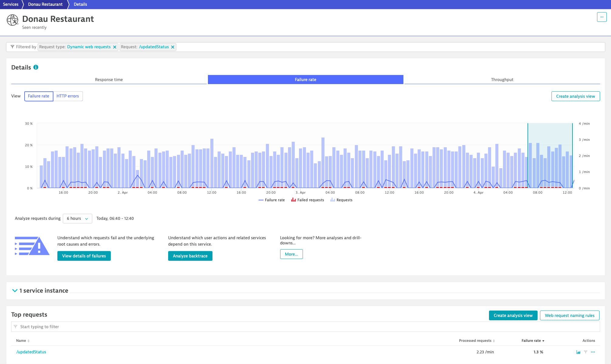Click the Start typing to filter field
The height and width of the screenshot is (364, 611).
(x=306, y=327)
